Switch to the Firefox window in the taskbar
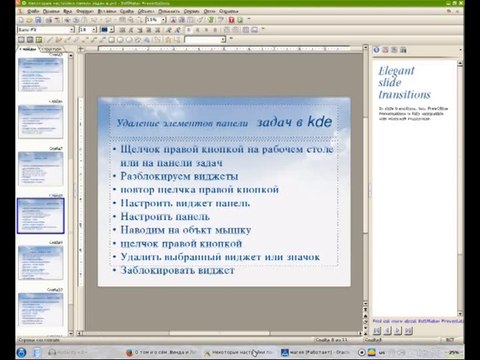The width and height of the screenshot is (480, 360). tap(162, 352)
